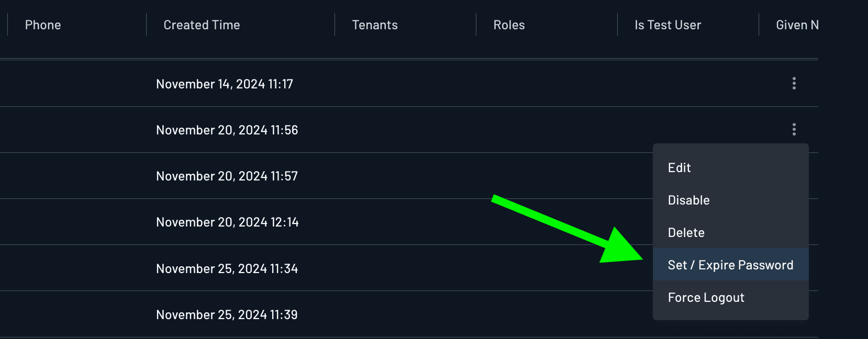Viewport: 868px width, 339px height.
Task: Select Set / Expire Password option
Action: click(730, 265)
